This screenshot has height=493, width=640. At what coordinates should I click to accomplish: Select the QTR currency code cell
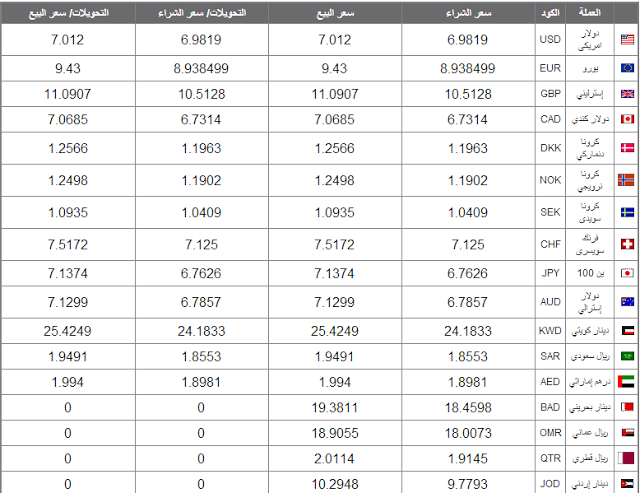click(548, 458)
